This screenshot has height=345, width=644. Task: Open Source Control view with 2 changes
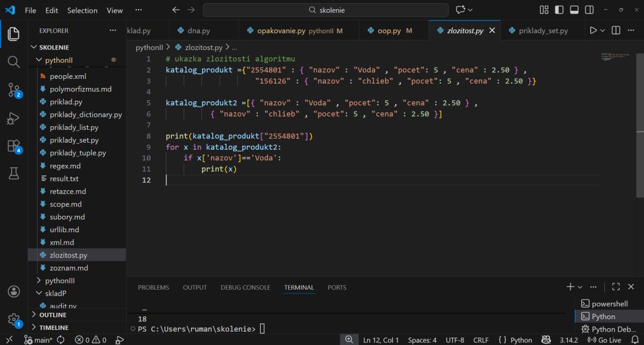click(x=13, y=90)
